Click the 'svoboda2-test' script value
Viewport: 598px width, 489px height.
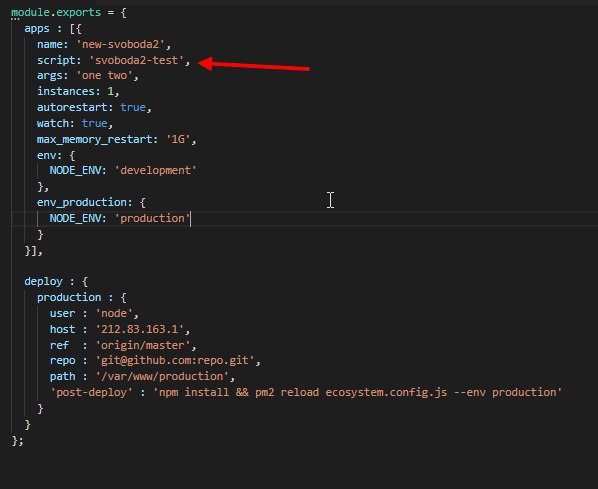(137, 60)
